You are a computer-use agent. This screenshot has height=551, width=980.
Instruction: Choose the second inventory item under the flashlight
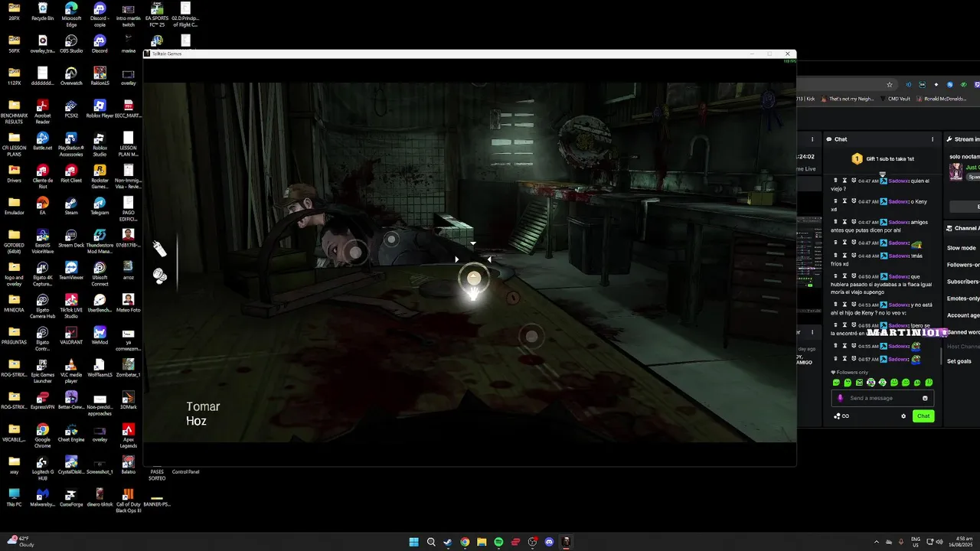(160, 275)
